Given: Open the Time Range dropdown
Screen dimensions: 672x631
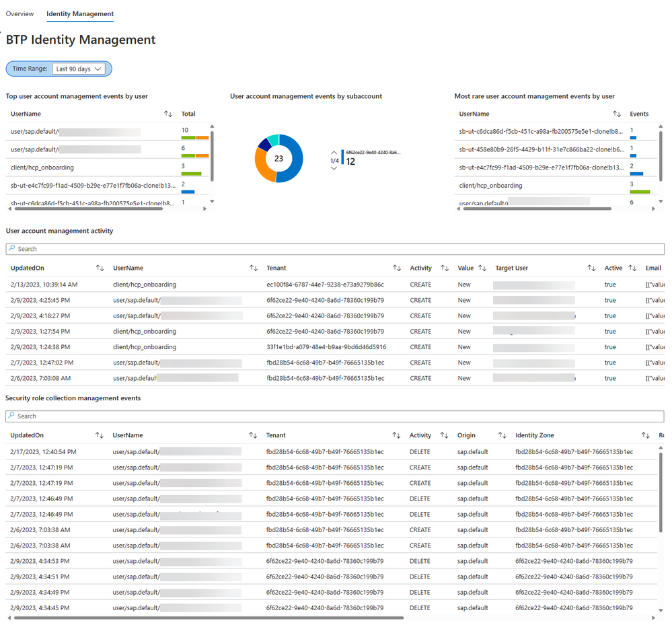Looking at the screenshot, I should pos(79,69).
